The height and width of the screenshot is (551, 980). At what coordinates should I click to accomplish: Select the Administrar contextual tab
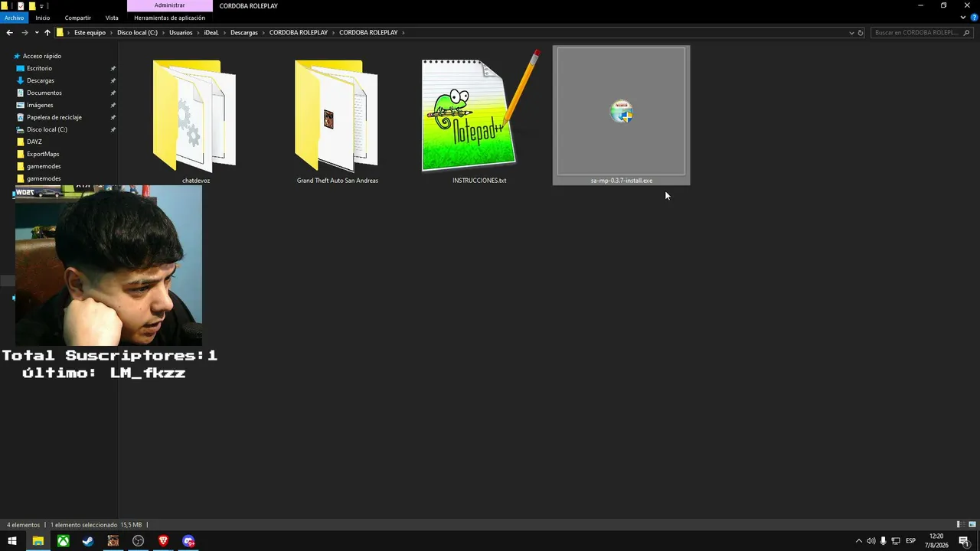click(169, 5)
